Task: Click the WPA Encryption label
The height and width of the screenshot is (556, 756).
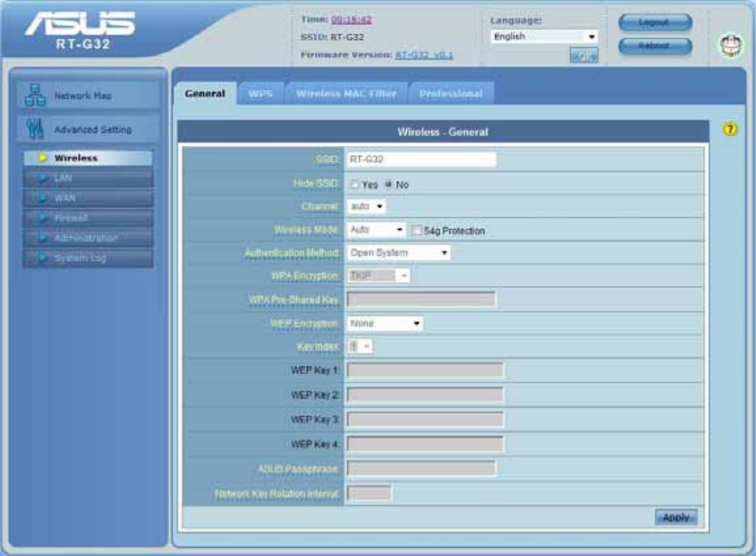Action: [x=304, y=276]
